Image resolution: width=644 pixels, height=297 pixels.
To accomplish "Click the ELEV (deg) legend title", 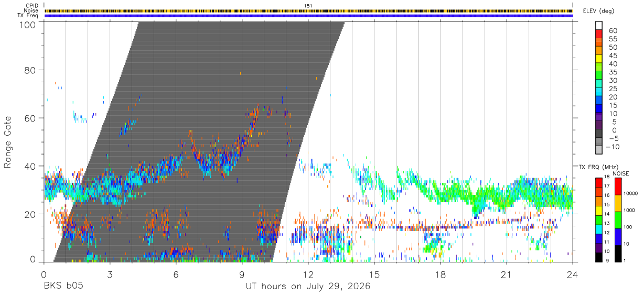I will (599, 11).
